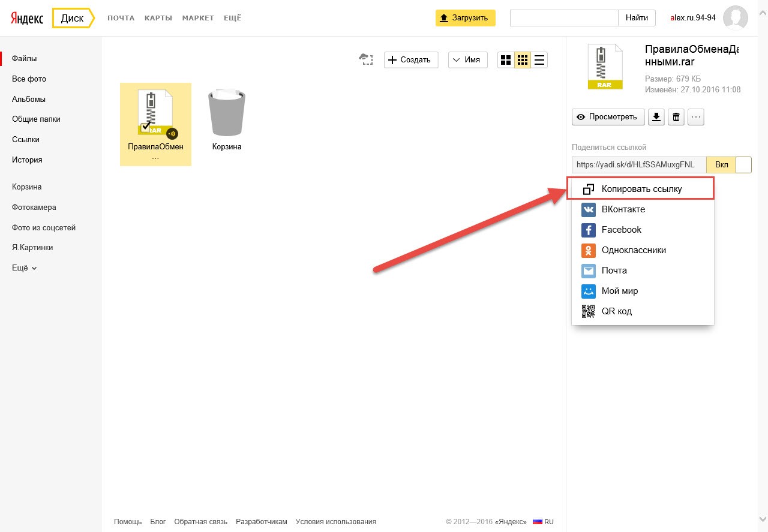The width and height of the screenshot is (768, 532).
Task: Open Корзина in sidebar
Action: coord(27,187)
